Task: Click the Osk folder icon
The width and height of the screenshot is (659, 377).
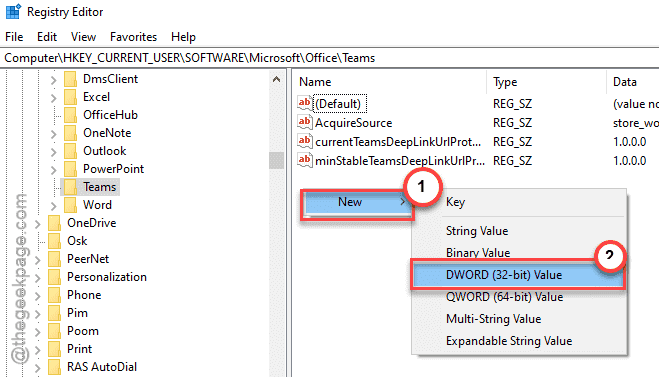Action: coord(55,241)
